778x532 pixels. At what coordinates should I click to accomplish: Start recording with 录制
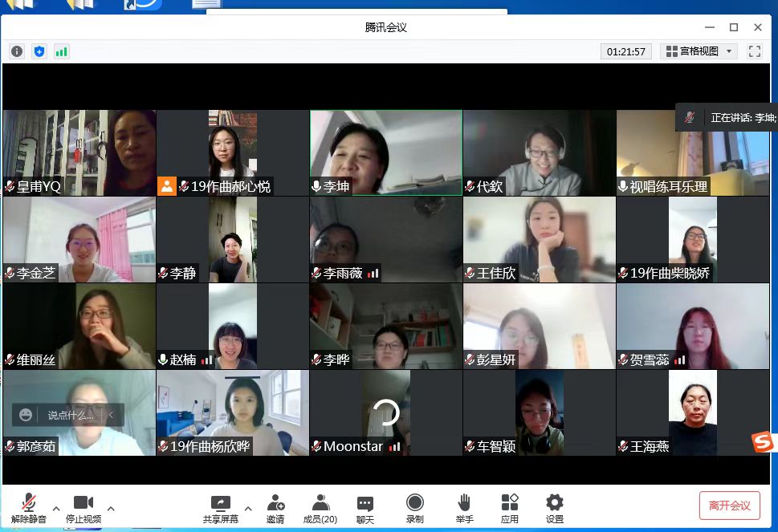point(415,508)
